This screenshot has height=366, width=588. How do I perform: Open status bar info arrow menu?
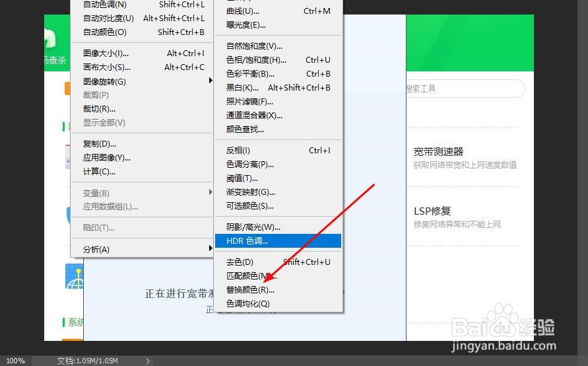pos(147,361)
